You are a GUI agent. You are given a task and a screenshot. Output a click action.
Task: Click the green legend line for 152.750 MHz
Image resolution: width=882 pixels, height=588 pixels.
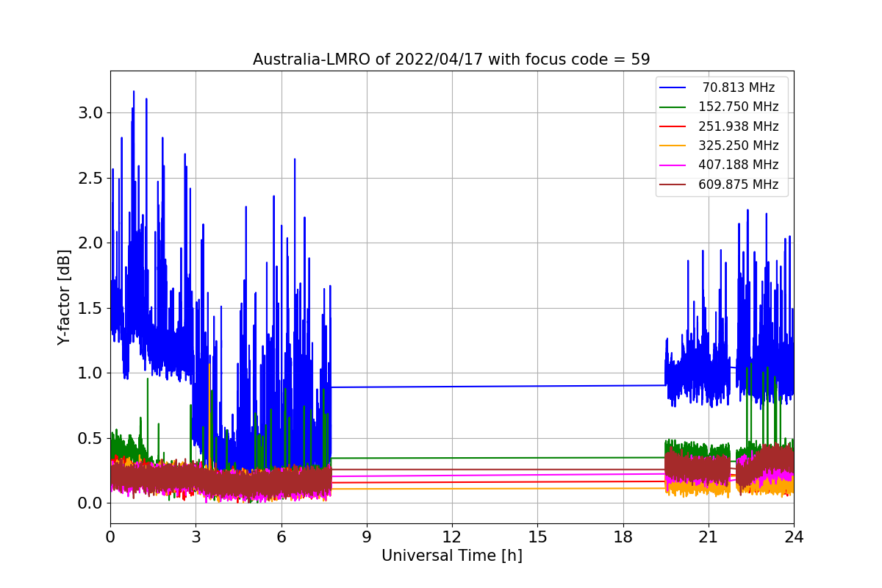coord(673,107)
